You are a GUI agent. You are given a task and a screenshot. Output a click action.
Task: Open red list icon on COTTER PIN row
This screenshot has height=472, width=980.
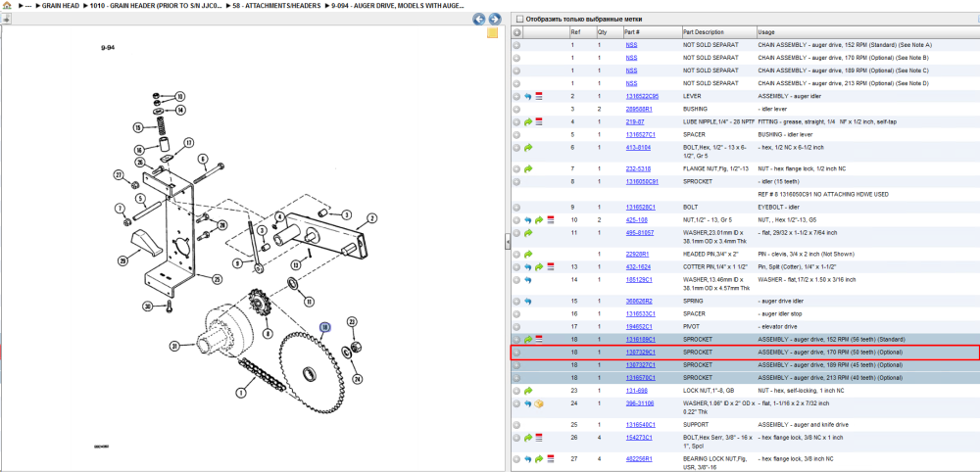pyautogui.click(x=550, y=266)
